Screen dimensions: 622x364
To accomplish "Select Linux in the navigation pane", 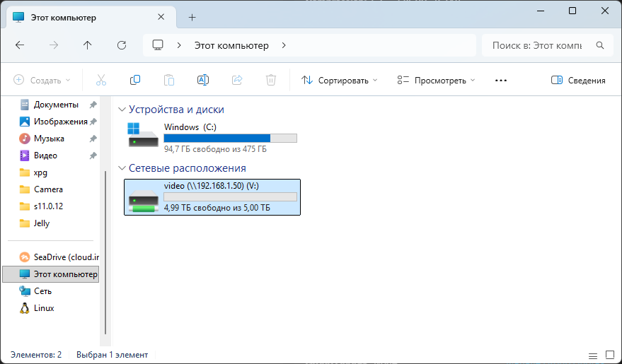I will click(x=44, y=308).
